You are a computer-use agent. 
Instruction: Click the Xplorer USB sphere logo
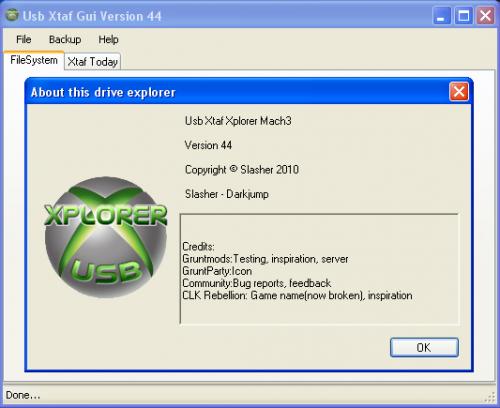tap(106, 237)
